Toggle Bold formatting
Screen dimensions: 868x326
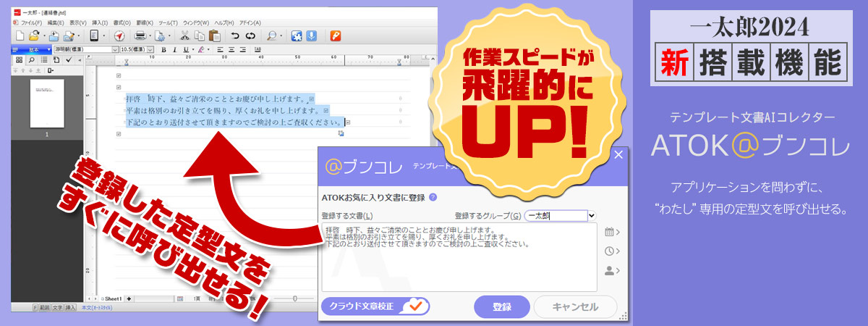tap(164, 50)
